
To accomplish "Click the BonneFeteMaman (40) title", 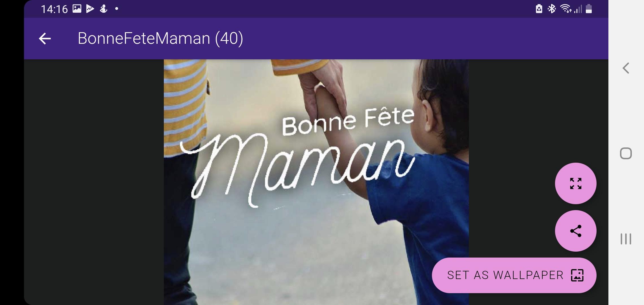I will click(160, 38).
